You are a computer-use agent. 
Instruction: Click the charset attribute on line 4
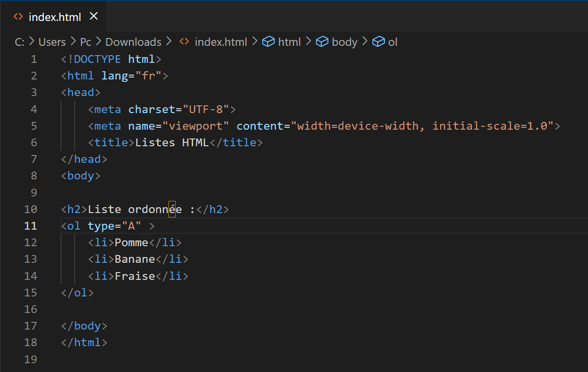[152, 109]
